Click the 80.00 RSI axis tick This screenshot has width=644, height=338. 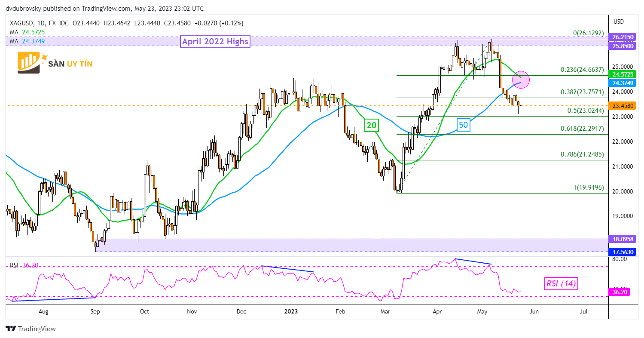point(619,259)
